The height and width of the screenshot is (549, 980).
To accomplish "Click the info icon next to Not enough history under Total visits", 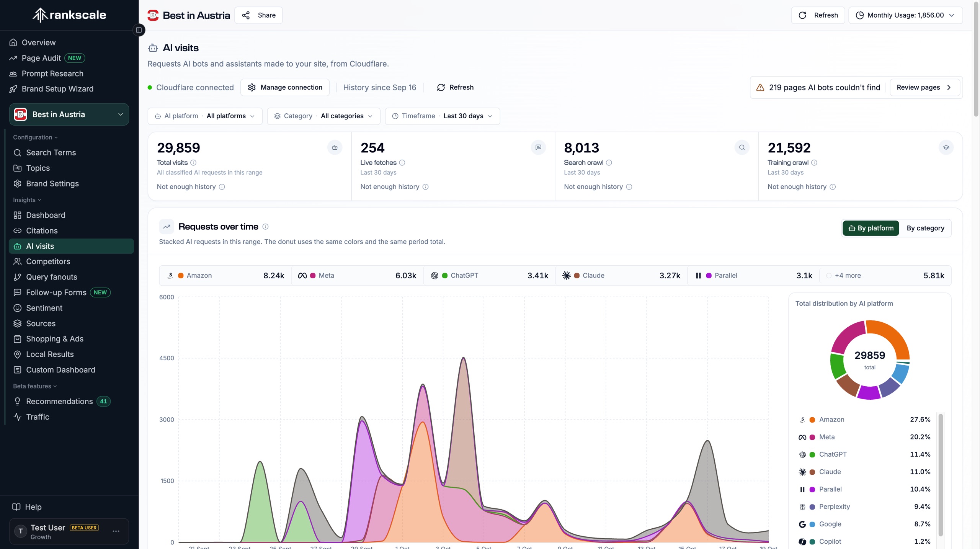I will [x=222, y=187].
